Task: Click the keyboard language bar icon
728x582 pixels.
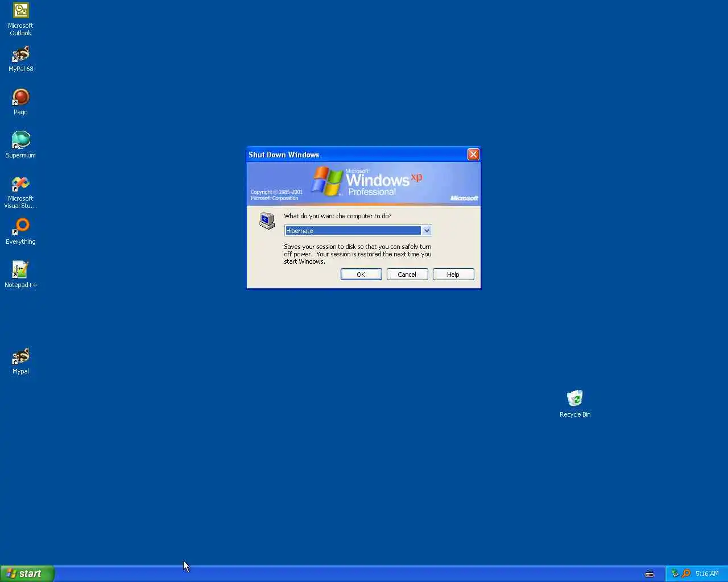Action: [650, 574]
